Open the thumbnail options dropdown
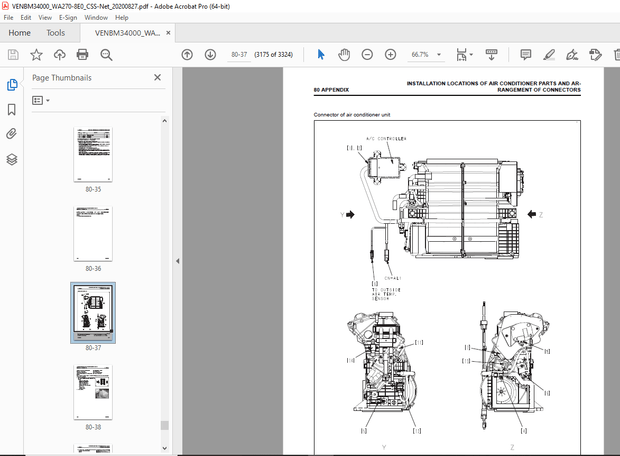Viewport: 620px width, 456px height. coord(41,100)
